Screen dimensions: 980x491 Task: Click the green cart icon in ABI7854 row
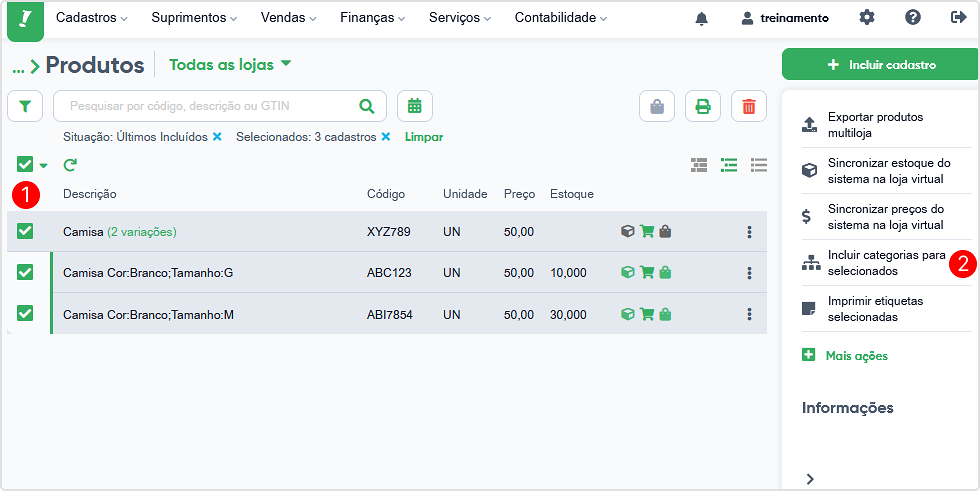(647, 314)
